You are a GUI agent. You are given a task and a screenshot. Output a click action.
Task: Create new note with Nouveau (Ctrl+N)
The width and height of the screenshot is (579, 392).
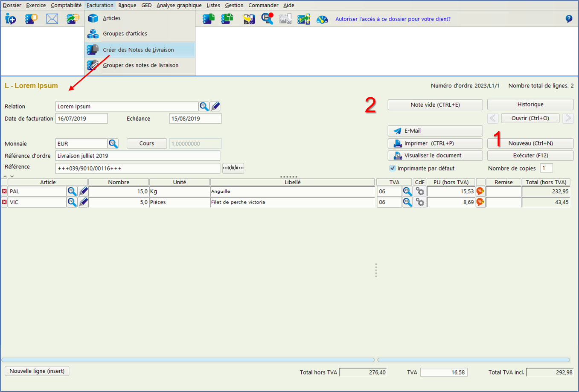tap(530, 143)
